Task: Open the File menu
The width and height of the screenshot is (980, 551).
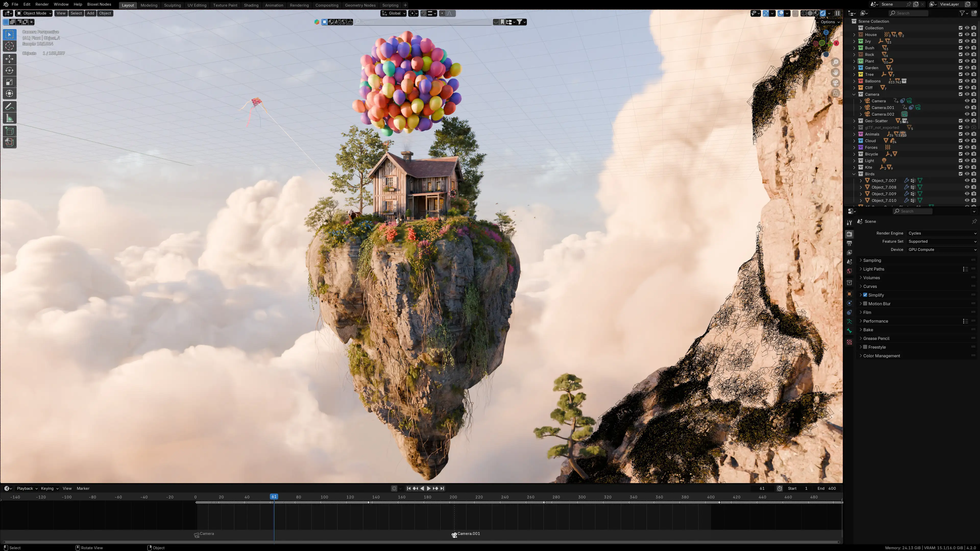Action: [15, 5]
